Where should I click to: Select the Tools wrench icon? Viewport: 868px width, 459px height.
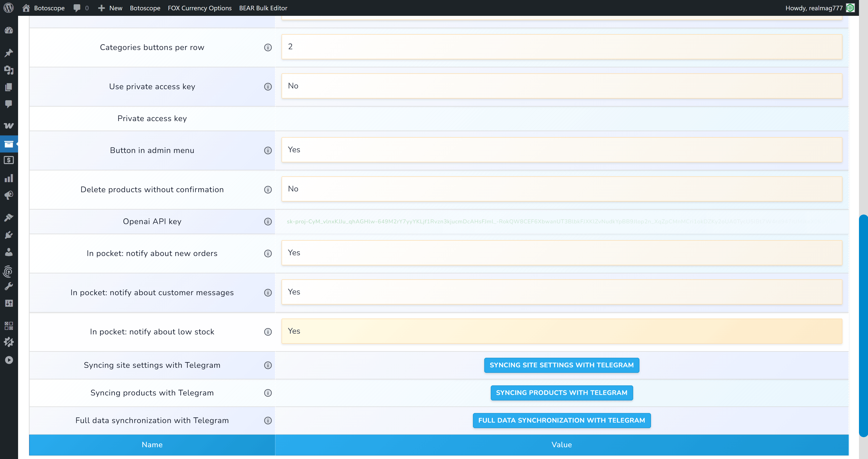point(9,286)
